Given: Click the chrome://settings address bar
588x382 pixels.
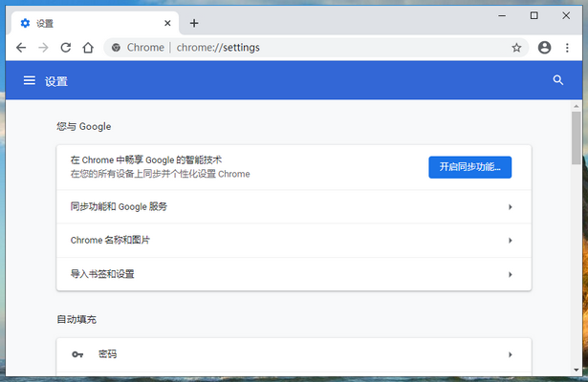Looking at the screenshot, I should (316, 48).
